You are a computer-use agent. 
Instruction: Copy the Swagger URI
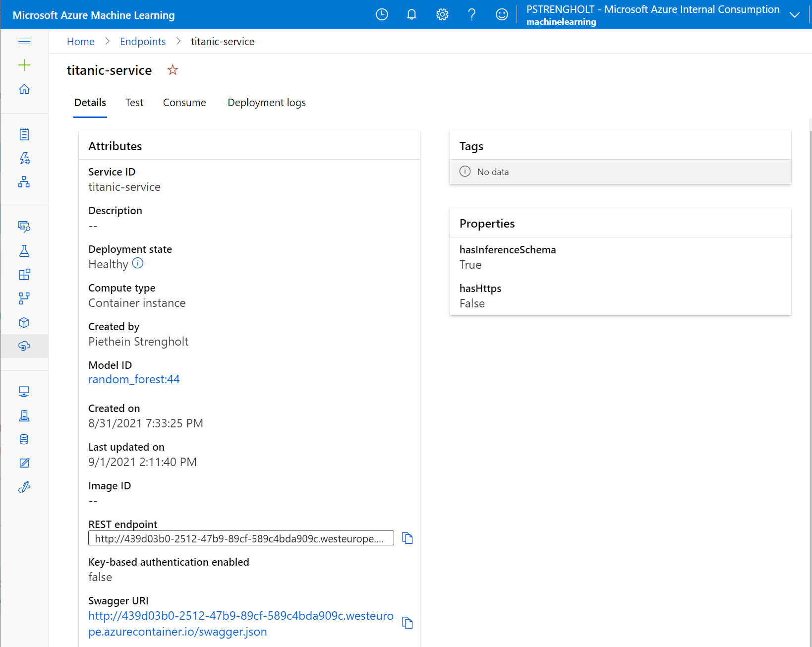coord(407,623)
